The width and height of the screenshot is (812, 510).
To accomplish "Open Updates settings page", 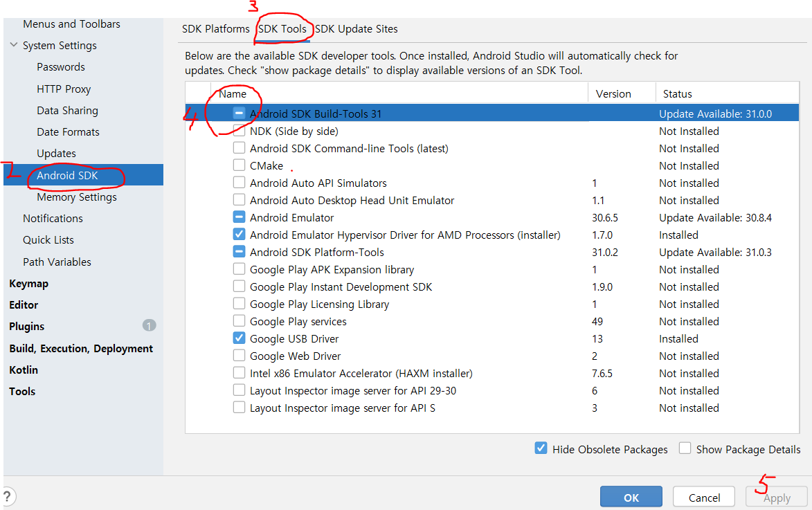I will [56, 153].
